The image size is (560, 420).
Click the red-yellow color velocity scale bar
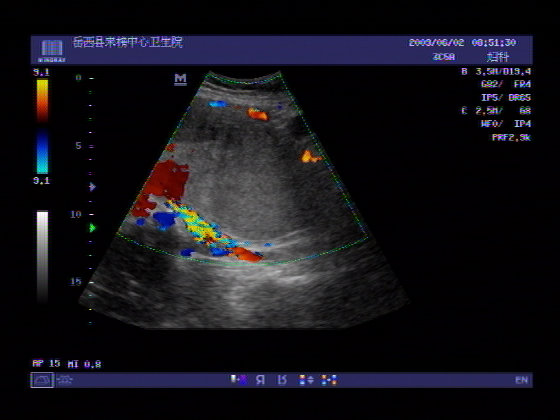tap(42, 101)
